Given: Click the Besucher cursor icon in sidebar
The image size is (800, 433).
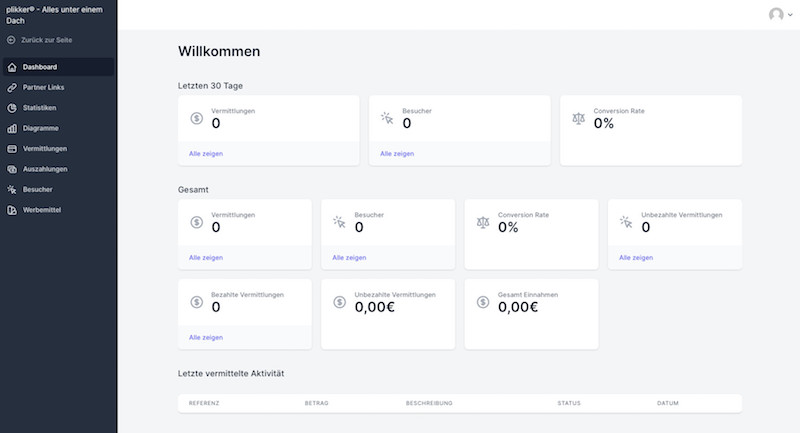Looking at the screenshot, I should coord(12,189).
